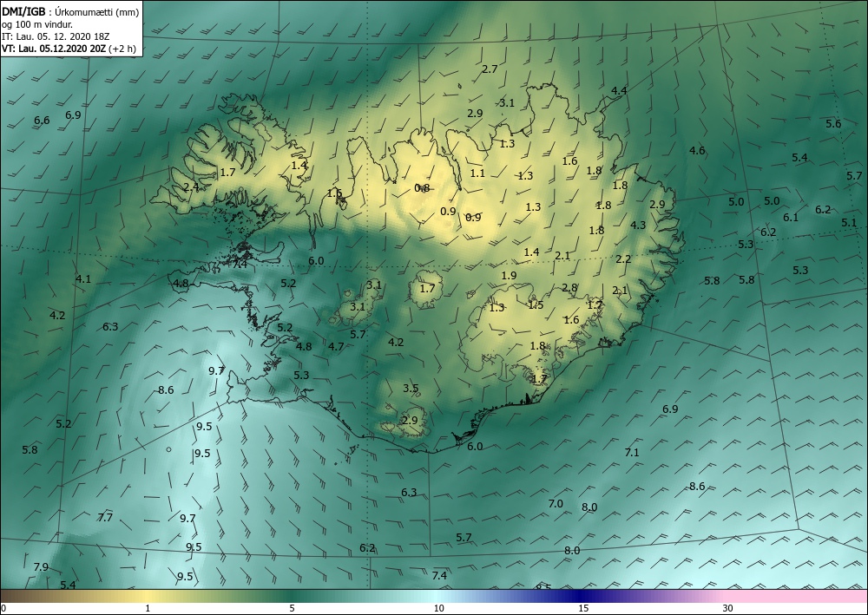Click the map value '4.3'

(638, 225)
